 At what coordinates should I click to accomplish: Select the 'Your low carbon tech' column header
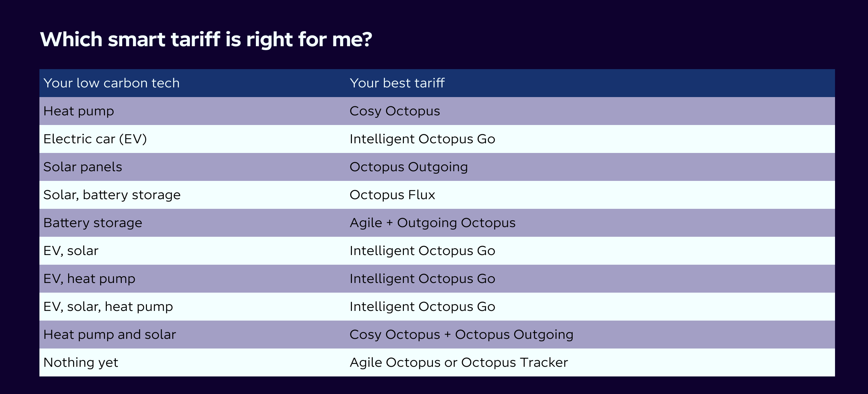point(111,83)
